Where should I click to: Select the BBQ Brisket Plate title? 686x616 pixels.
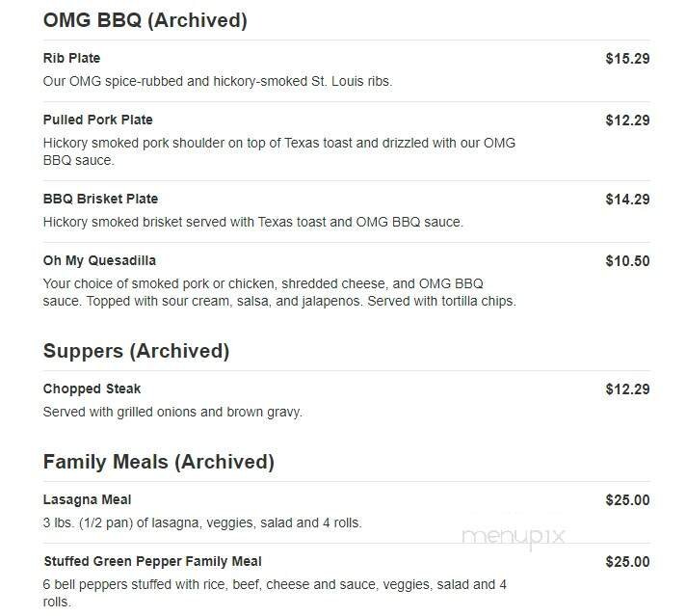pos(100,200)
